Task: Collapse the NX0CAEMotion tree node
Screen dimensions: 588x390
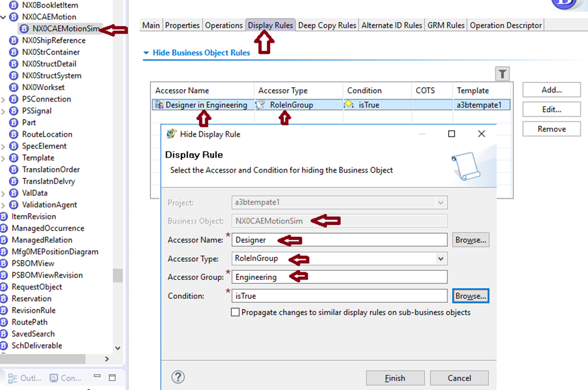Action: (3, 17)
